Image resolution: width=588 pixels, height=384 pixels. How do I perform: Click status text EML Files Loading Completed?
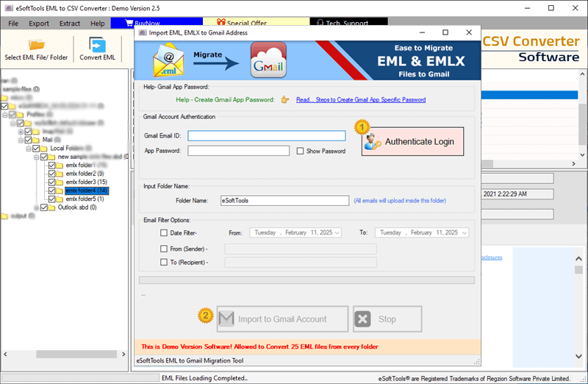click(205, 378)
